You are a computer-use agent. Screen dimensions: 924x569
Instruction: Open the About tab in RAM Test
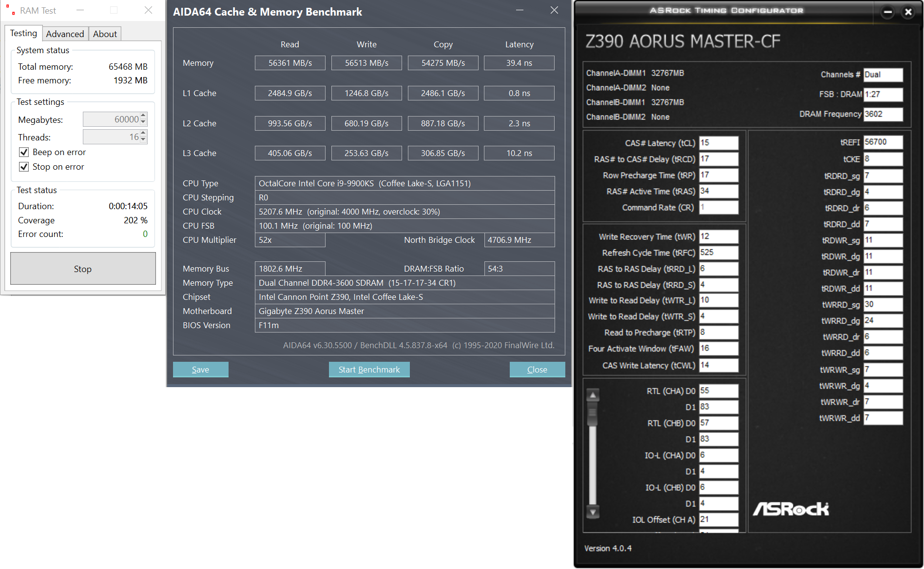tap(105, 34)
